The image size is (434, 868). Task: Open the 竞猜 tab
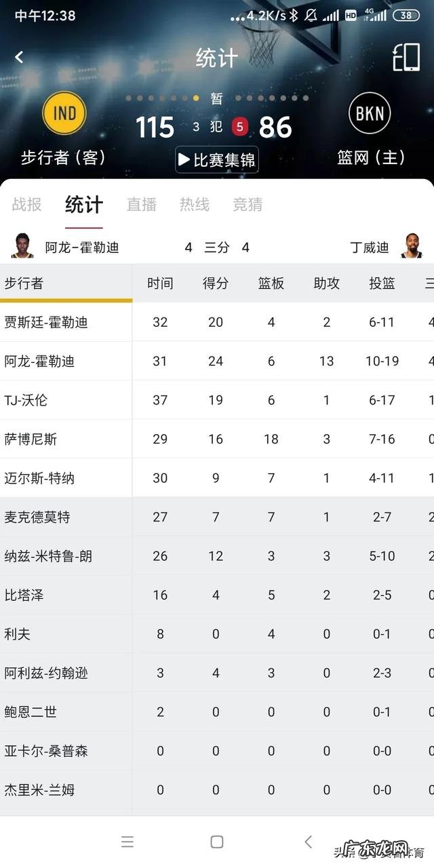247,205
